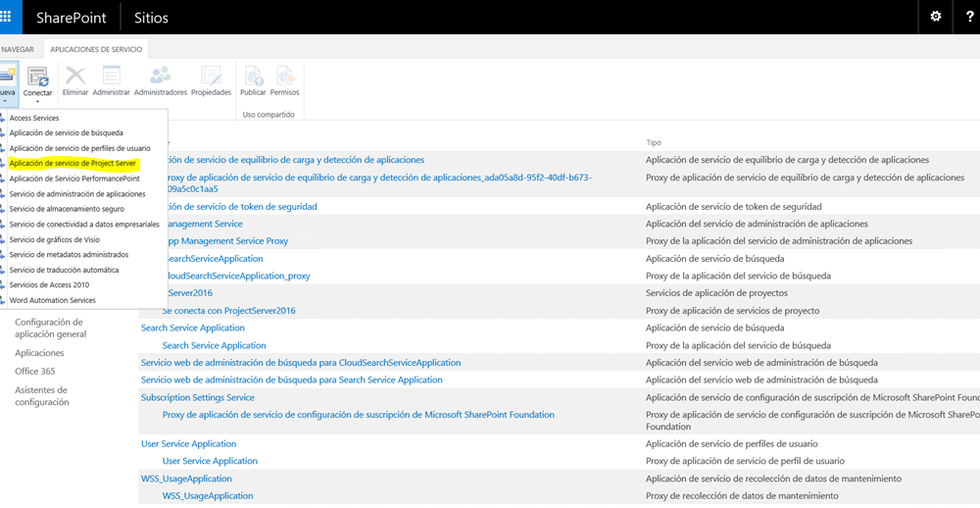The width and height of the screenshot is (980, 508).
Task: Choose Servicio de conectividad a datos empresariales
Action: click(x=83, y=224)
